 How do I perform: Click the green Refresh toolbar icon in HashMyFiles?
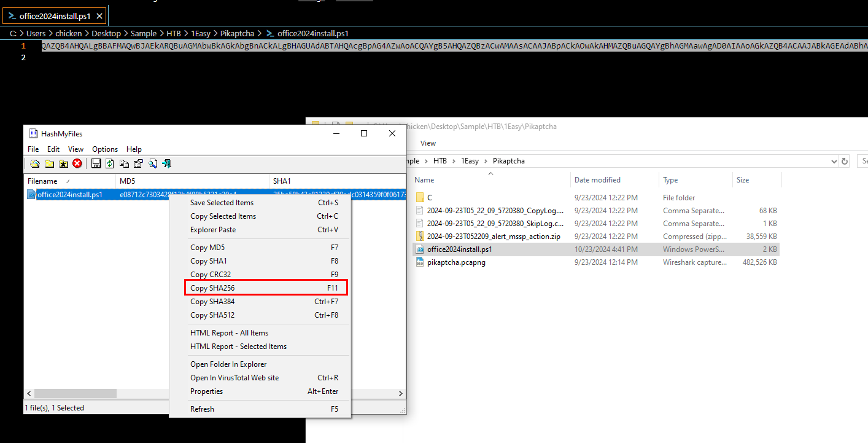click(x=110, y=163)
